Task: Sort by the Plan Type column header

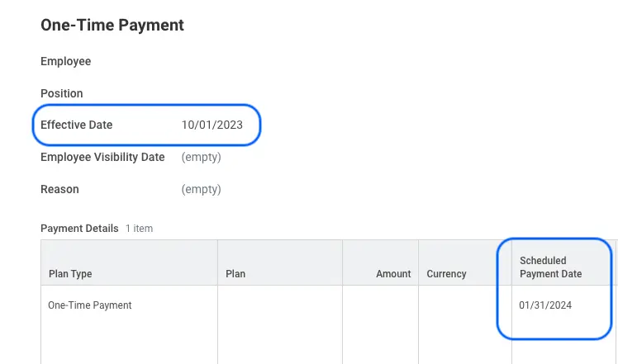Action: click(70, 273)
